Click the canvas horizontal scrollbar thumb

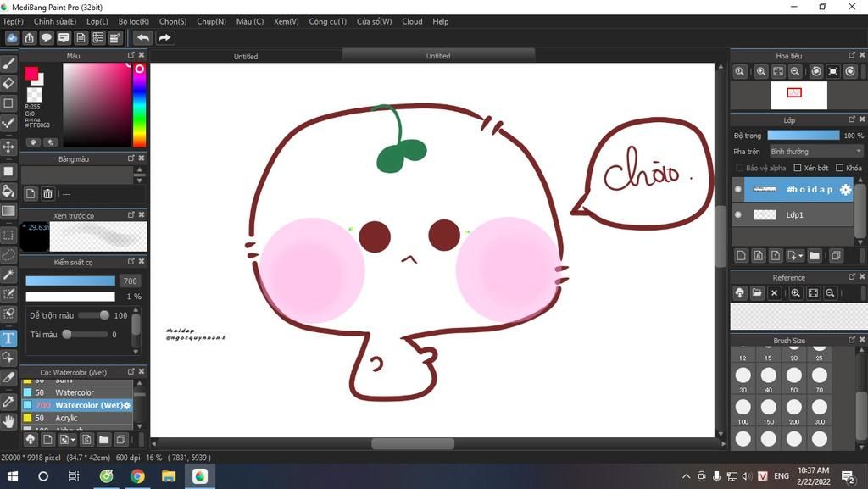click(413, 443)
